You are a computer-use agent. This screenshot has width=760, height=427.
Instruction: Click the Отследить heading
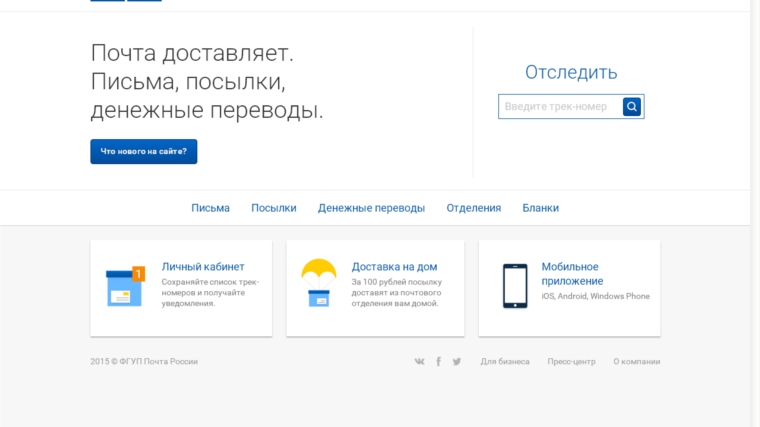click(x=571, y=72)
